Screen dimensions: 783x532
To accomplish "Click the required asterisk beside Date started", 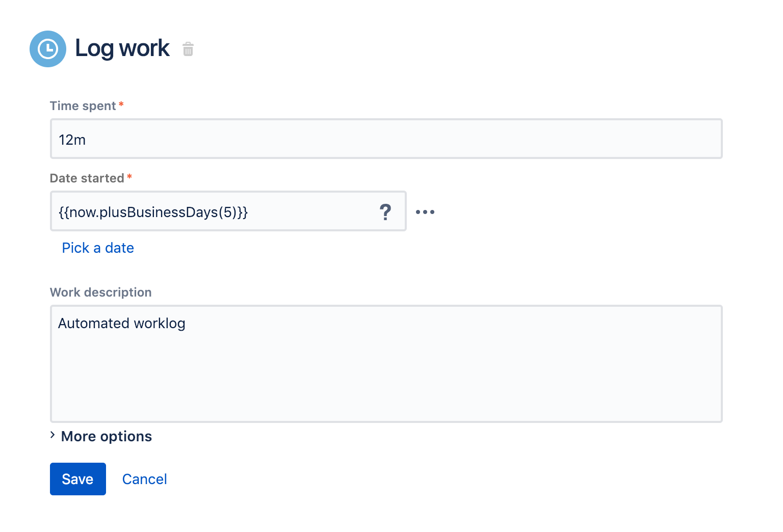I will click(x=129, y=177).
